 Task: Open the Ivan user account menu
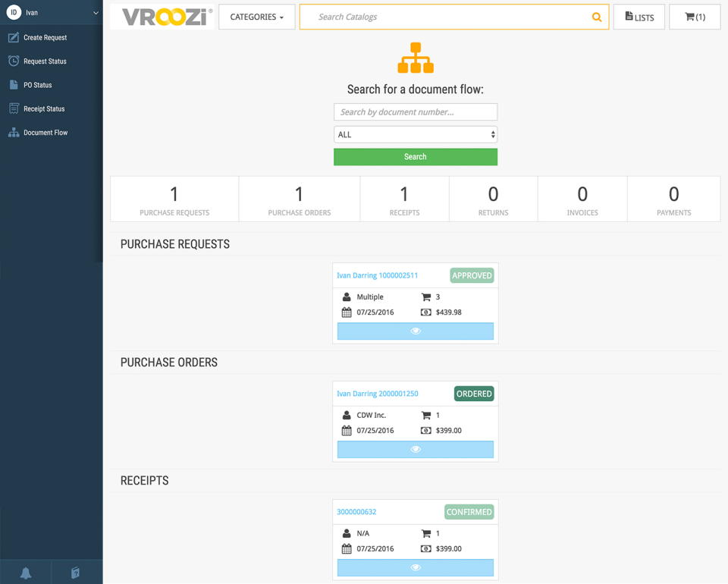click(49, 12)
